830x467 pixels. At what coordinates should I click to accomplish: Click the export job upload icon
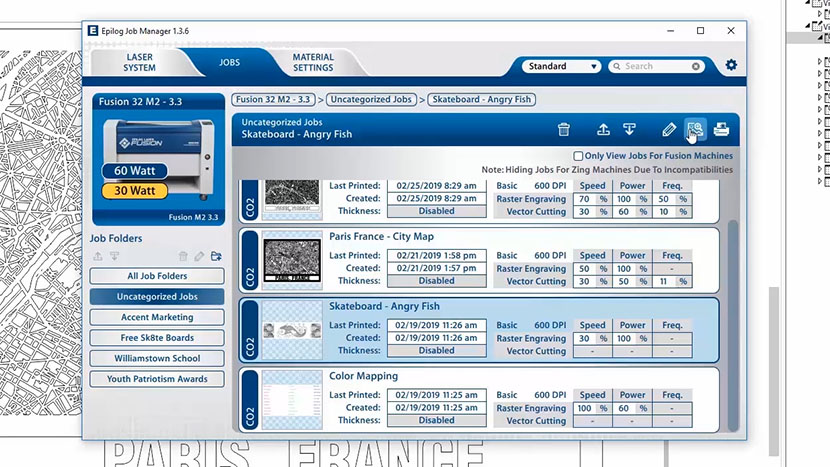click(x=603, y=129)
